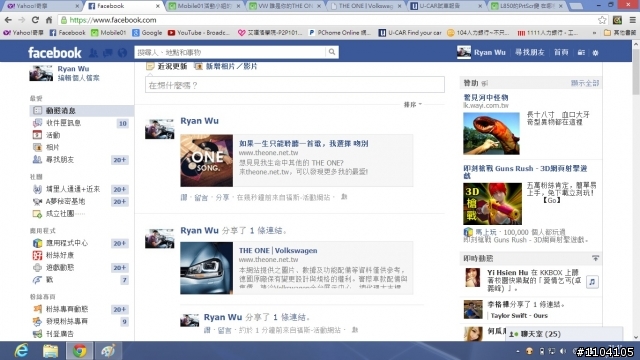This screenshot has height=360, width=640.
Task: Open messages icon in Facebook header
Action: [x=108, y=53]
